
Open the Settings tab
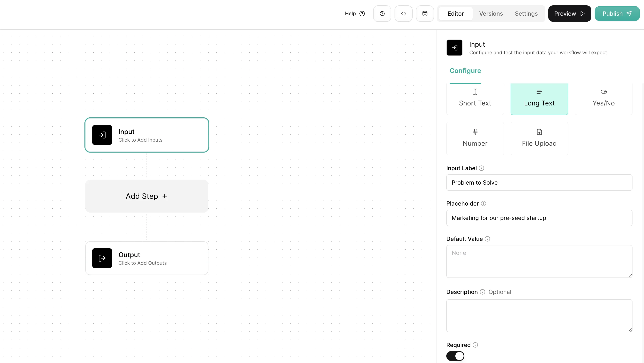(526, 14)
